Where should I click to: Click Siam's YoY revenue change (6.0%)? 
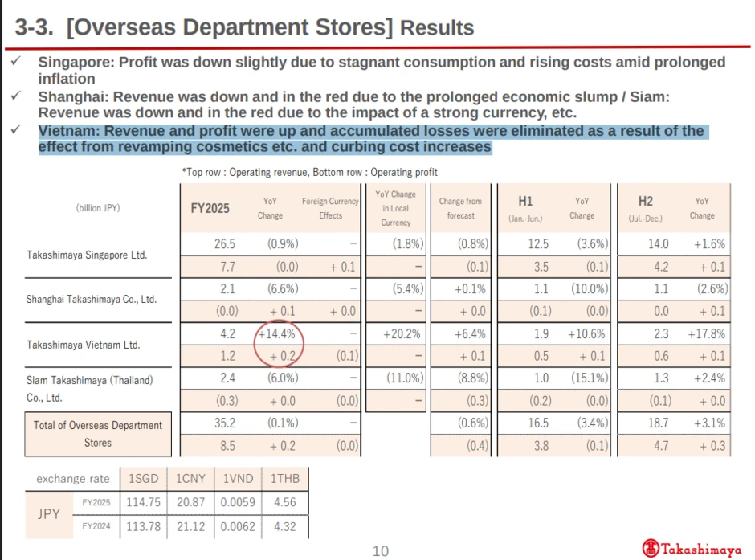[x=283, y=378]
